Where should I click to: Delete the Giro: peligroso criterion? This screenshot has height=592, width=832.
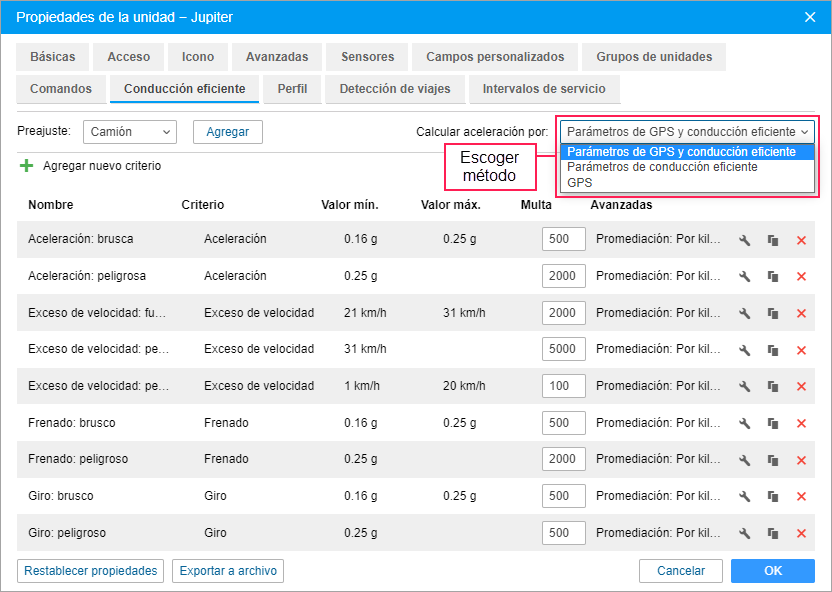[801, 533]
